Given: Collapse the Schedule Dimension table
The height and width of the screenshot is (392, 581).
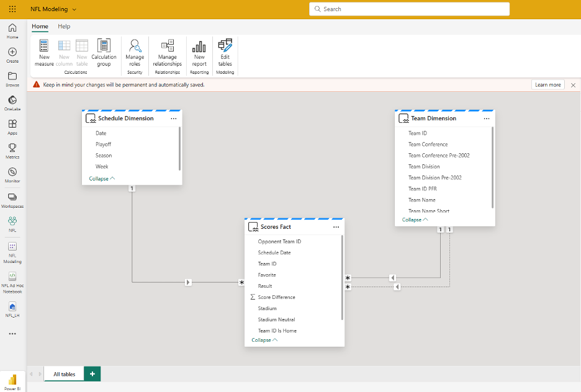Looking at the screenshot, I should point(102,179).
